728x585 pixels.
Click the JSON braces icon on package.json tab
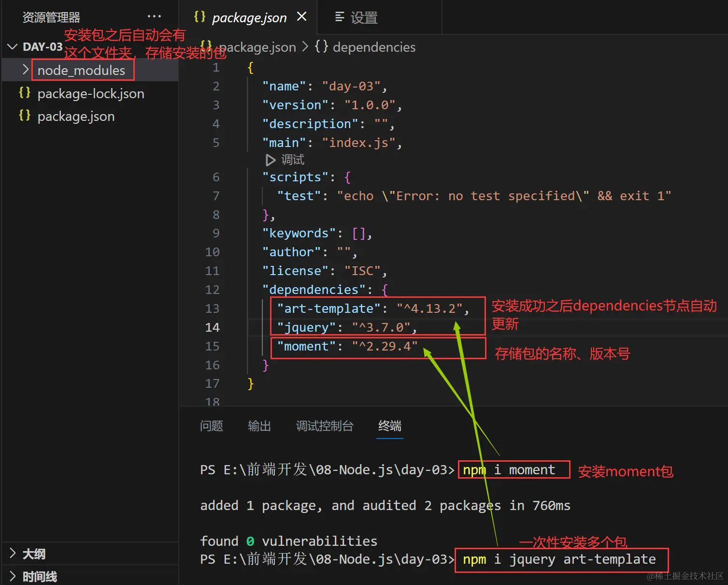pos(200,17)
